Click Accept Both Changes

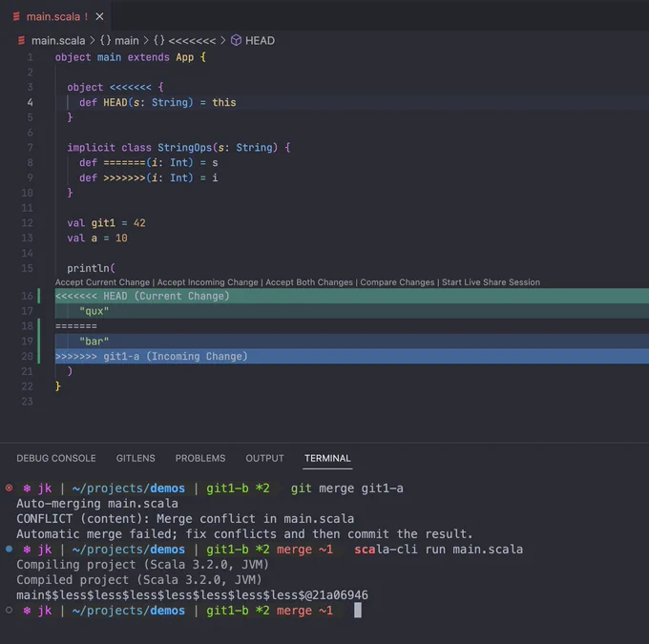[309, 282]
